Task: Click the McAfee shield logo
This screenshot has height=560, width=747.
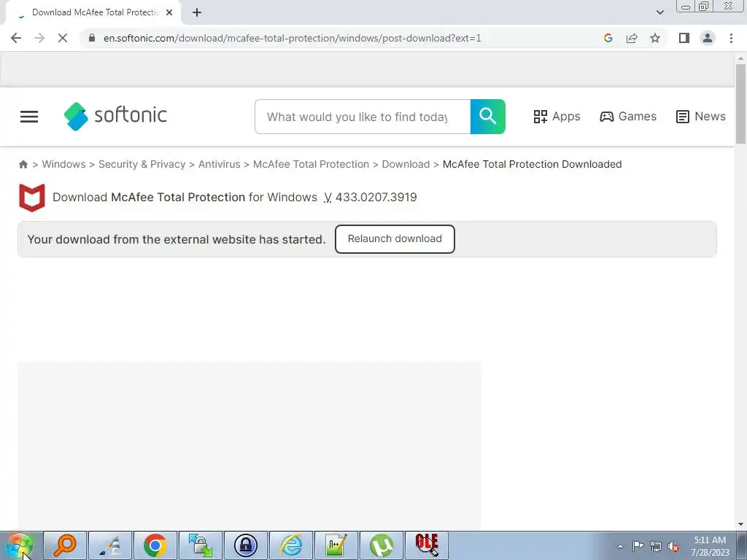Action: tap(32, 197)
